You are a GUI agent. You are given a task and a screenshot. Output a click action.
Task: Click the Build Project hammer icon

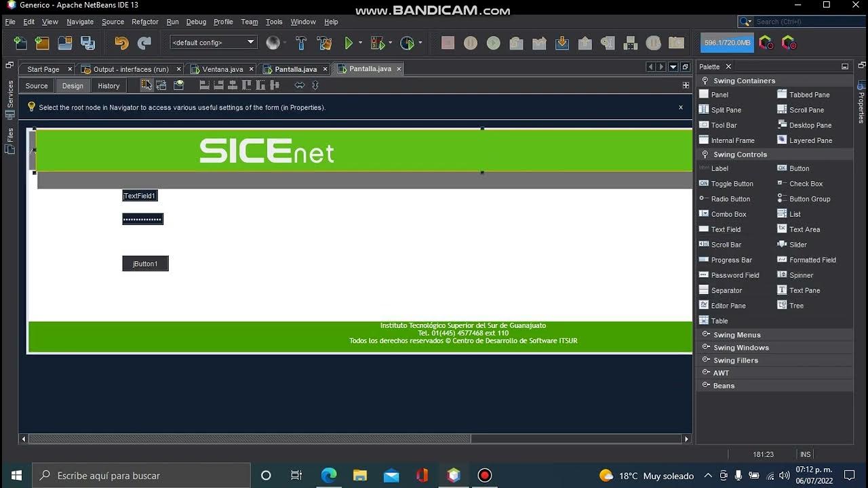302,43
